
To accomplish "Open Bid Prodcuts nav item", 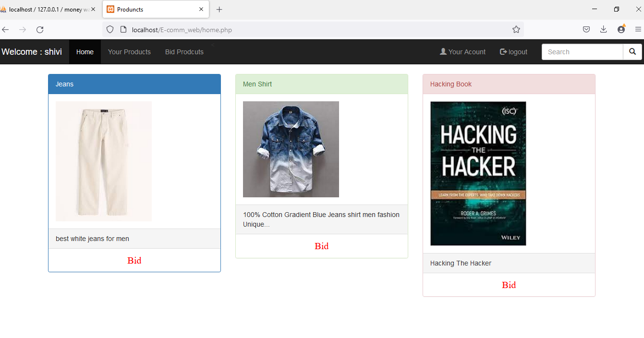I will coord(184,52).
